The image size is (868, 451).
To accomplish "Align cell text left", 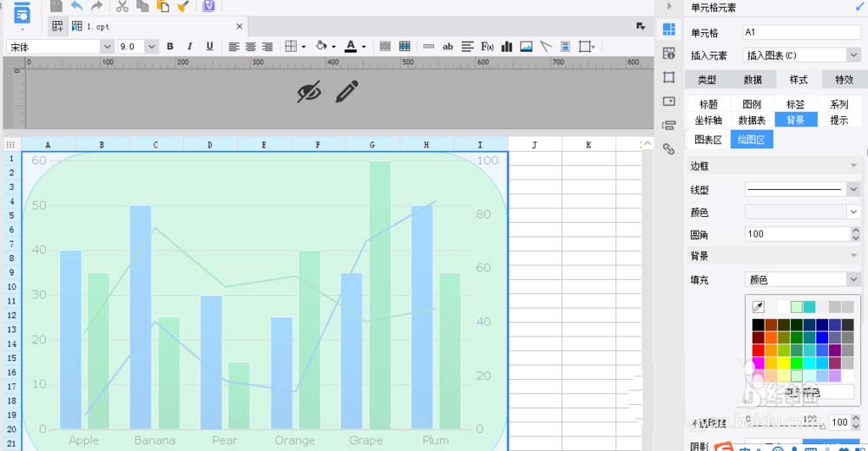I will (x=233, y=47).
